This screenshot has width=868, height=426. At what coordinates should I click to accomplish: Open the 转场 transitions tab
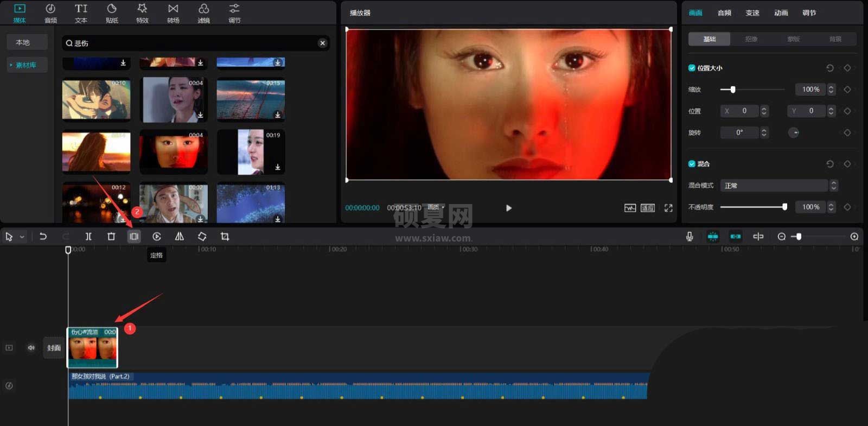(173, 13)
